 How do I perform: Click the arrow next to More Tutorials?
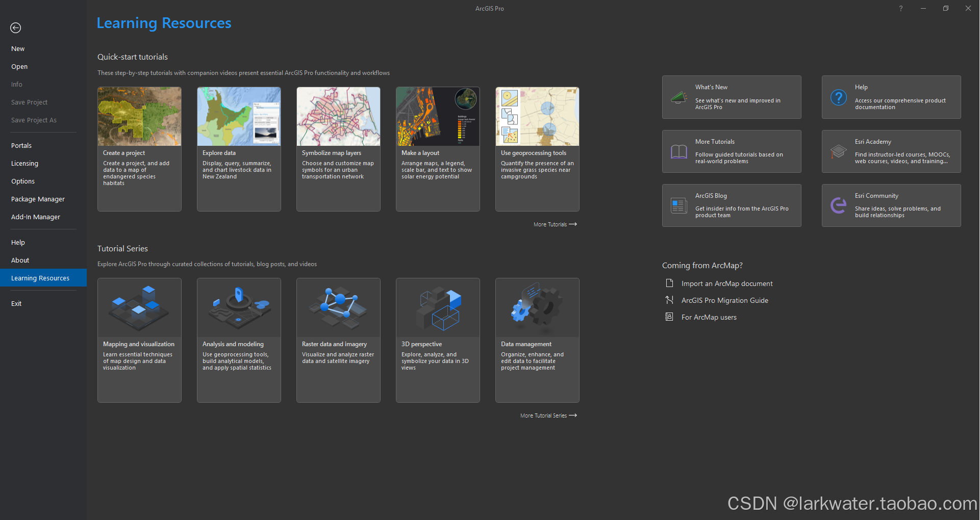pyautogui.click(x=573, y=224)
